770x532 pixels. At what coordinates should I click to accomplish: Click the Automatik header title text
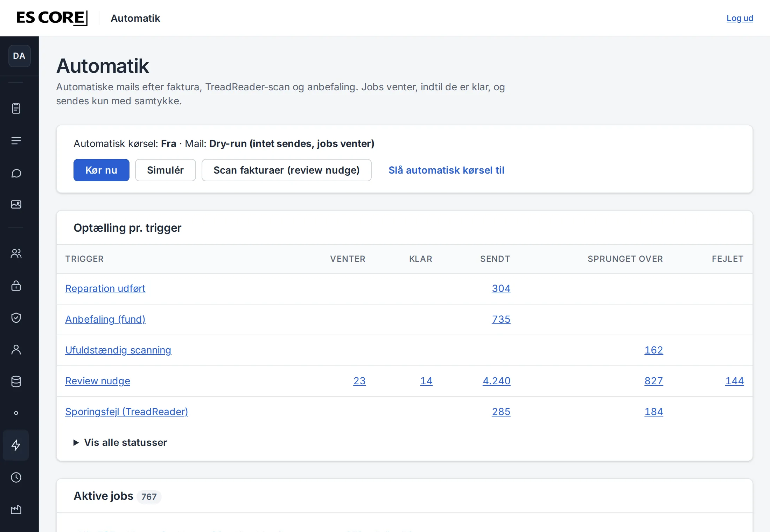(x=135, y=18)
